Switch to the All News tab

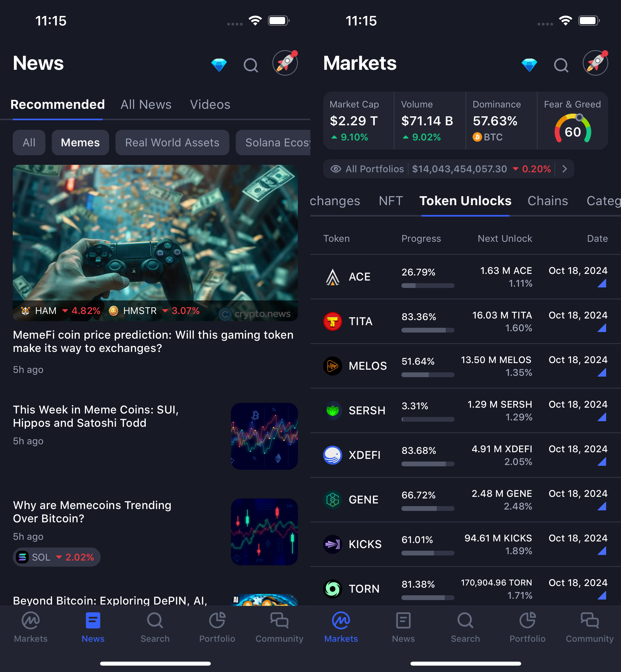146,105
